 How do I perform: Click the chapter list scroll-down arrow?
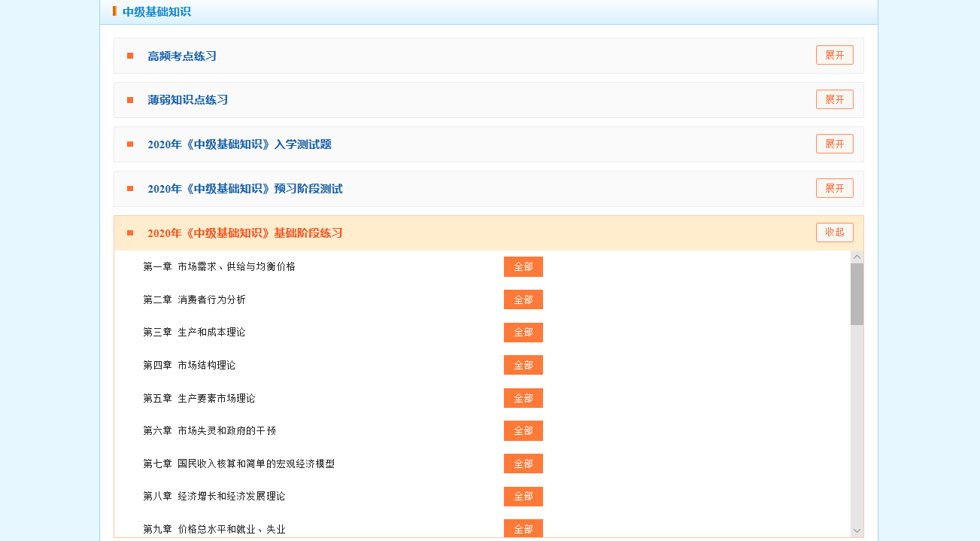pyautogui.click(x=857, y=531)
